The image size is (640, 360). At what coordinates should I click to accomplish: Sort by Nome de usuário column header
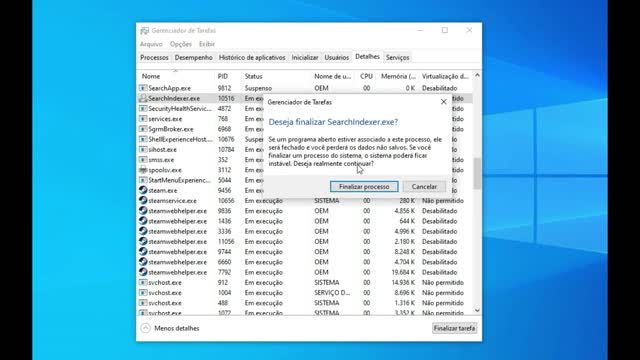click(x=333, y=76)
